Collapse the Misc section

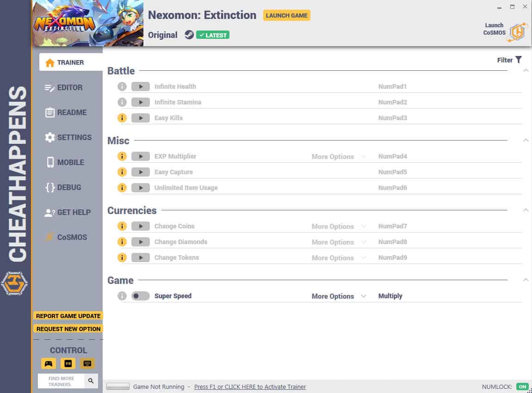point(526,141)
